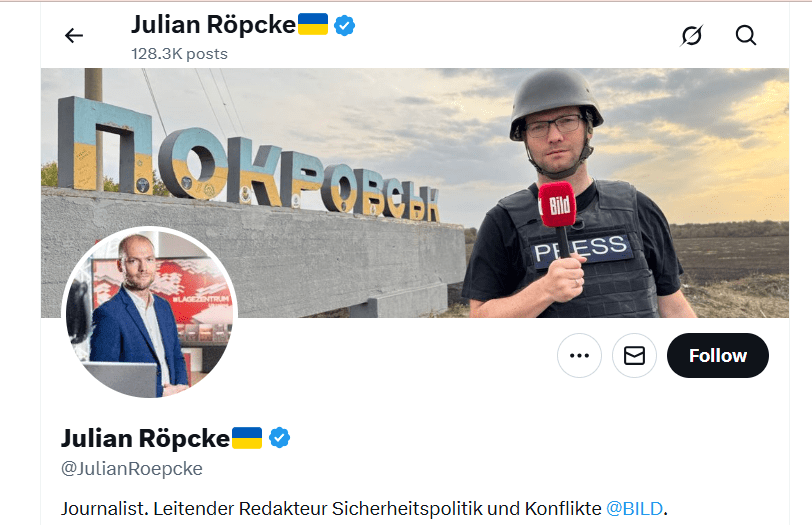This screenshot has width=812, height=525.
Task: Click the PRESS vest in header image
Action: click(581, 250)
